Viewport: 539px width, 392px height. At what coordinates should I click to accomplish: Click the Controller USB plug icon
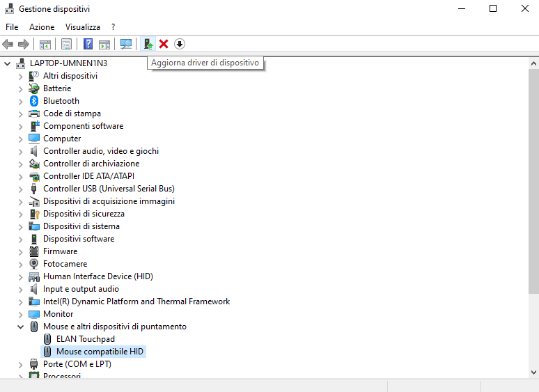(x=33, y=189)
